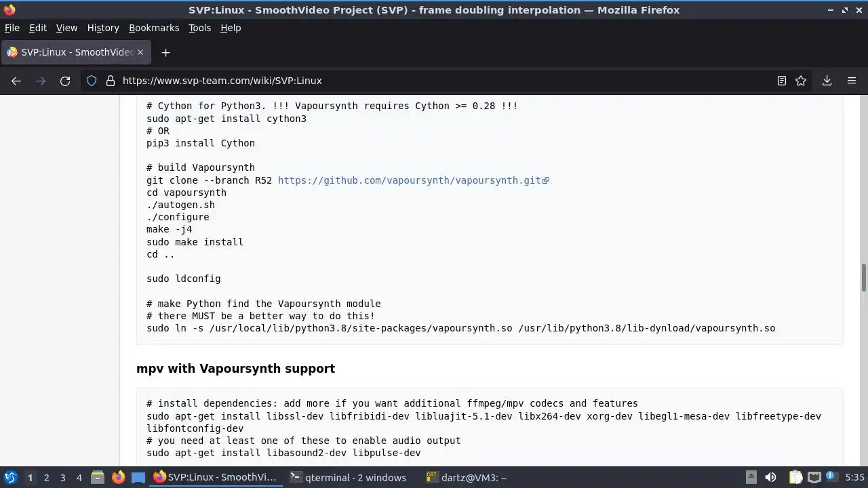This screenshot has width=868, height=488.
Task: Click the './configure' line
Action: 178,217
